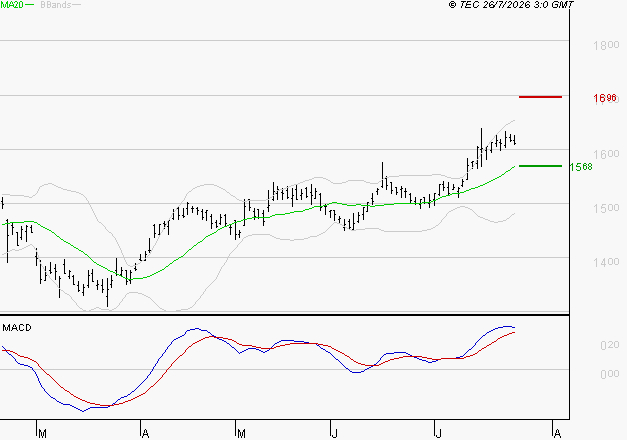The width and height of the screenshot is (627, 440).
Task: Click the first J month marker
Action: pyautogui.click(x=335, y=433)
